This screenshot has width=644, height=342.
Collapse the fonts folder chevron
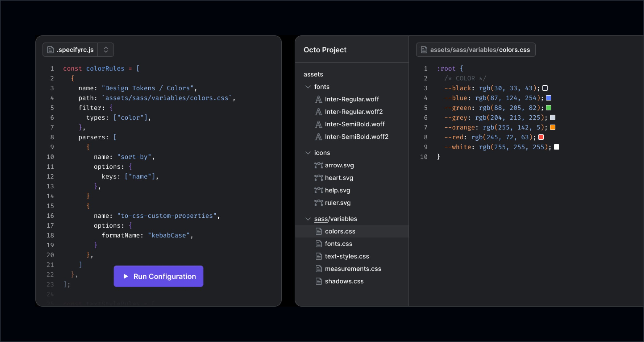point(308,87)
